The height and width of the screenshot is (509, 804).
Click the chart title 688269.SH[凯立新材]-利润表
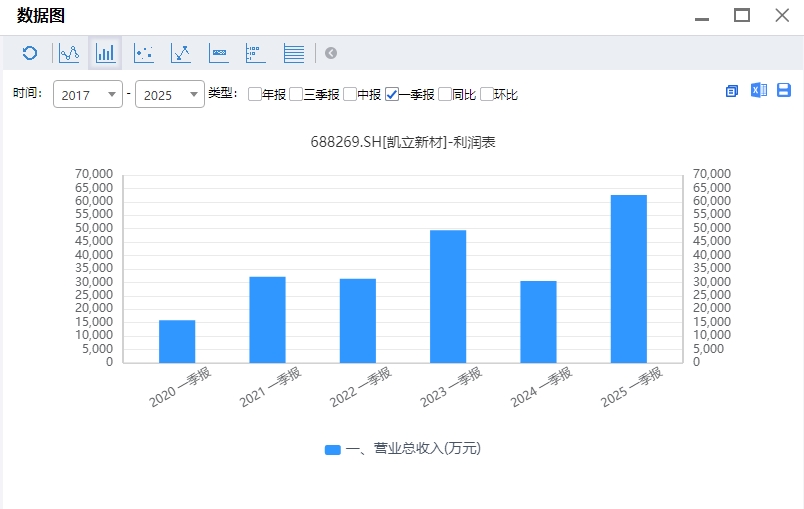pyautogui.click(x=403, y=142)
